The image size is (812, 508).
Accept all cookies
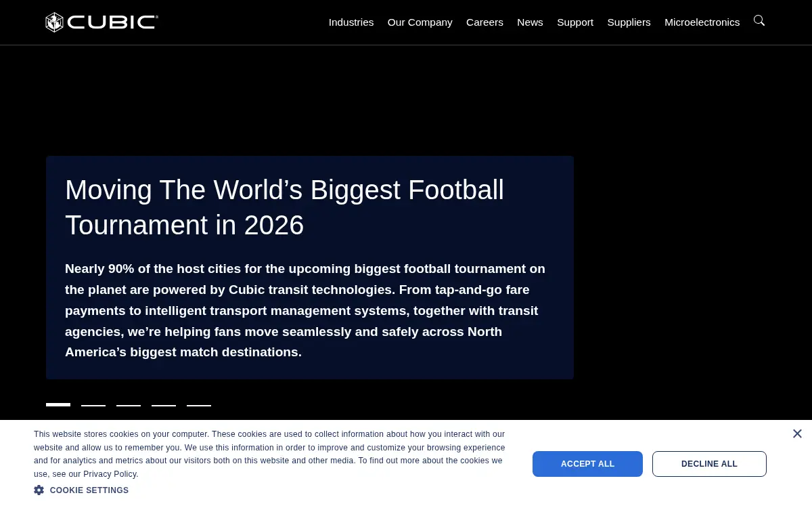587,464
